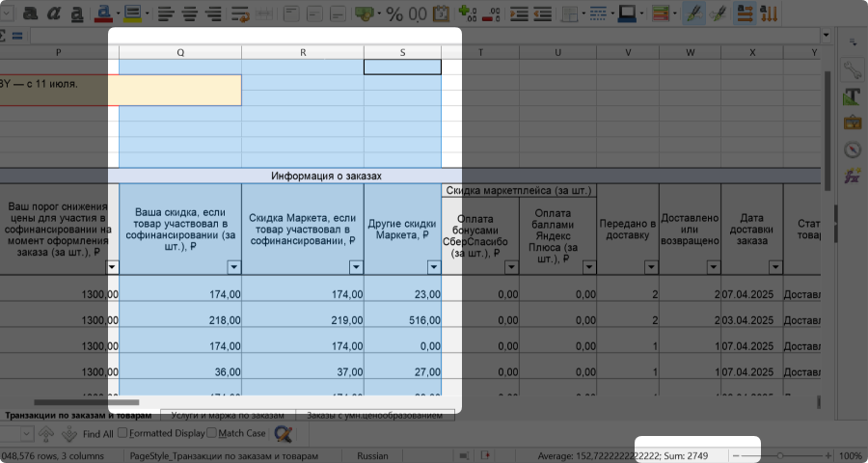The image size is (868, 463).
Task: Open filter dropdown for Ваша скидка column
Action: pyautogui.click(x=232, y=267)
